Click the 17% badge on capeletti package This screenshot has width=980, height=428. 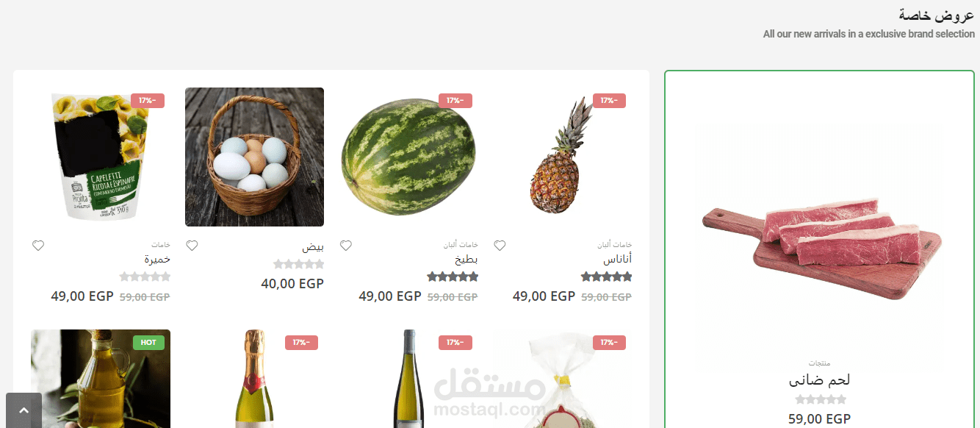point(148,101)
